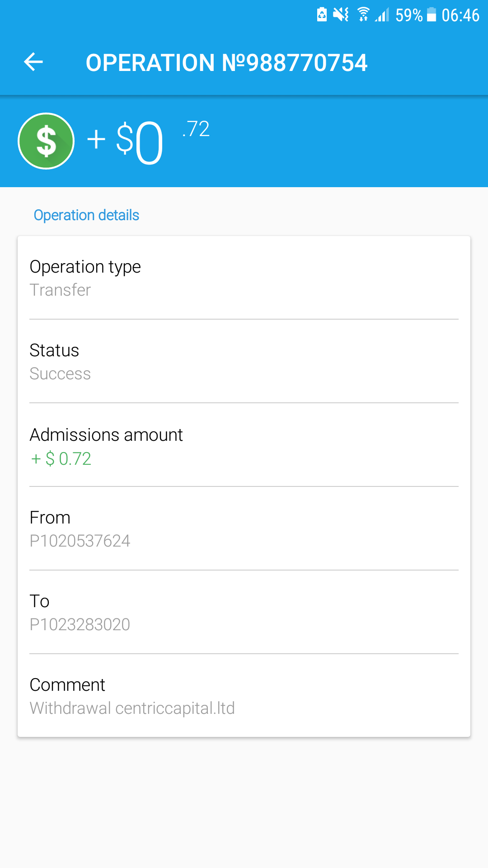488x868 pixels.
Task: Tap the Operation details section heading
Action: click(x=86, y=215)
